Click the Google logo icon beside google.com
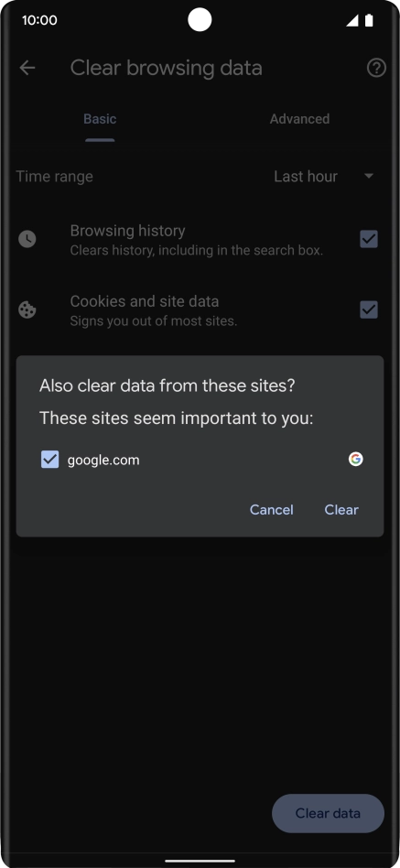 pos(356,459)
